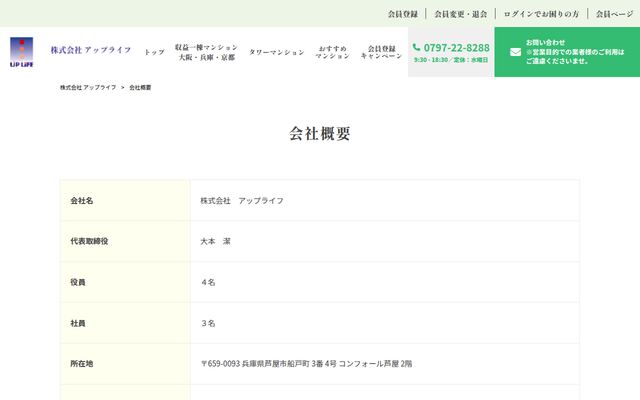Click the envelope icon in contact banner
Image resolution: width=640 pixels, height=400 pixels.
[x=515, y=52]
